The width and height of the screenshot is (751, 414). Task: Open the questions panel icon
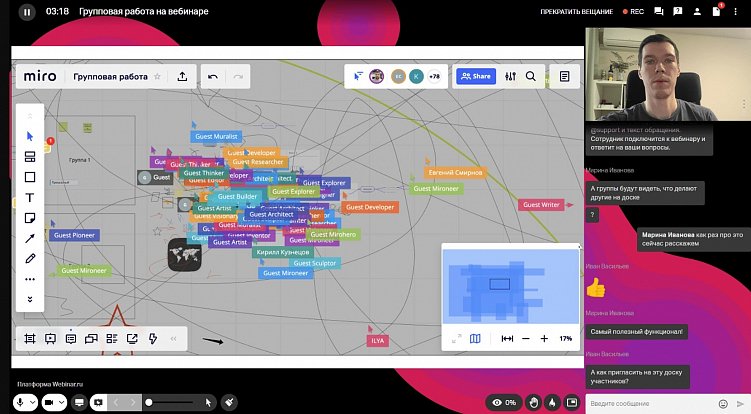[x=677, y=12]
